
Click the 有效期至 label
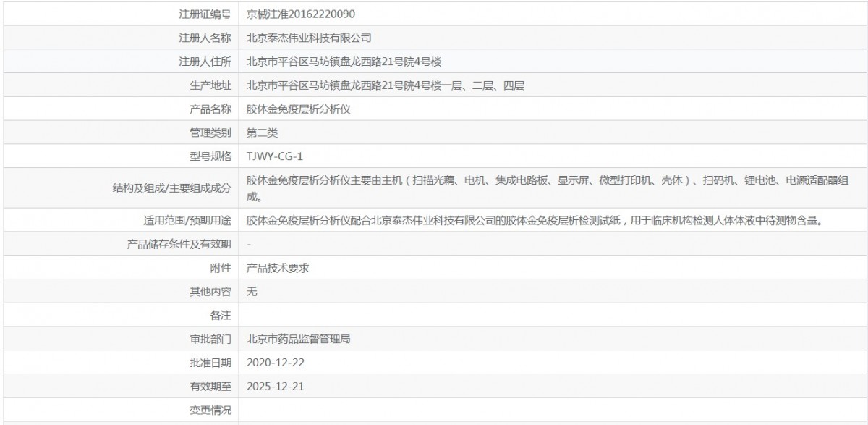210,386
